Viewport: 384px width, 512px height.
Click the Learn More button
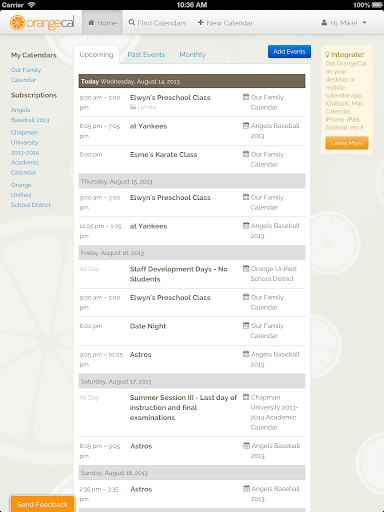click(347, 143)
